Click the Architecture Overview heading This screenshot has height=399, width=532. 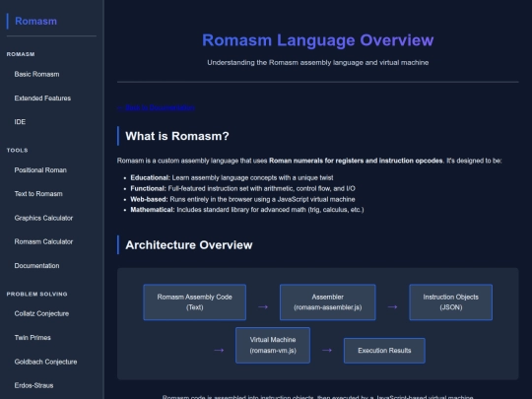pyautogui.click(x=189, y=245)
